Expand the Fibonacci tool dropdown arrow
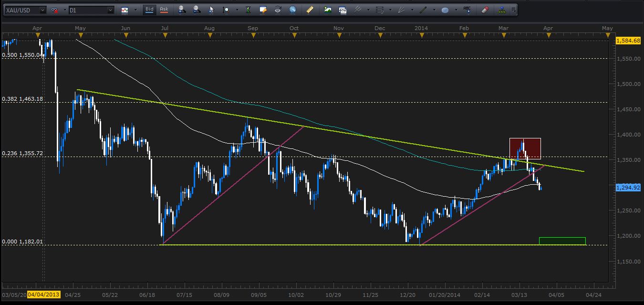644x305 pixels. (x=390, y=10)
